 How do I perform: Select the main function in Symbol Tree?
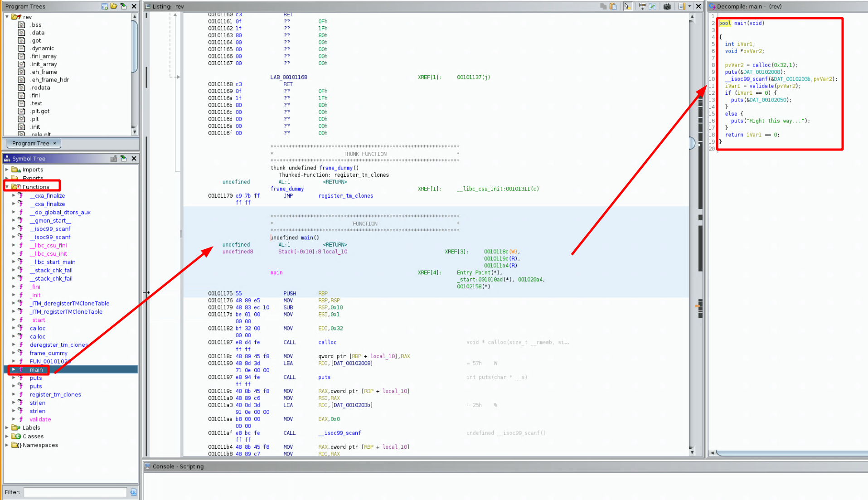tap(36, 370)
